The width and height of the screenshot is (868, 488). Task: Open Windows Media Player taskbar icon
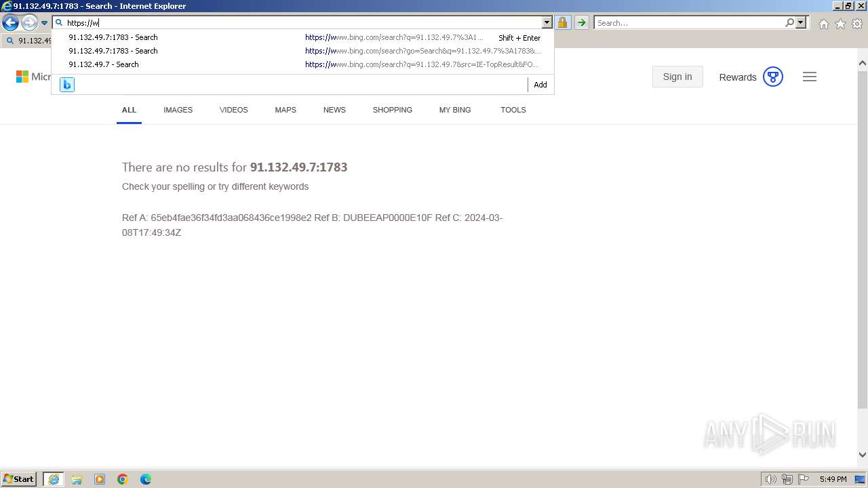[x=100, y=479]
